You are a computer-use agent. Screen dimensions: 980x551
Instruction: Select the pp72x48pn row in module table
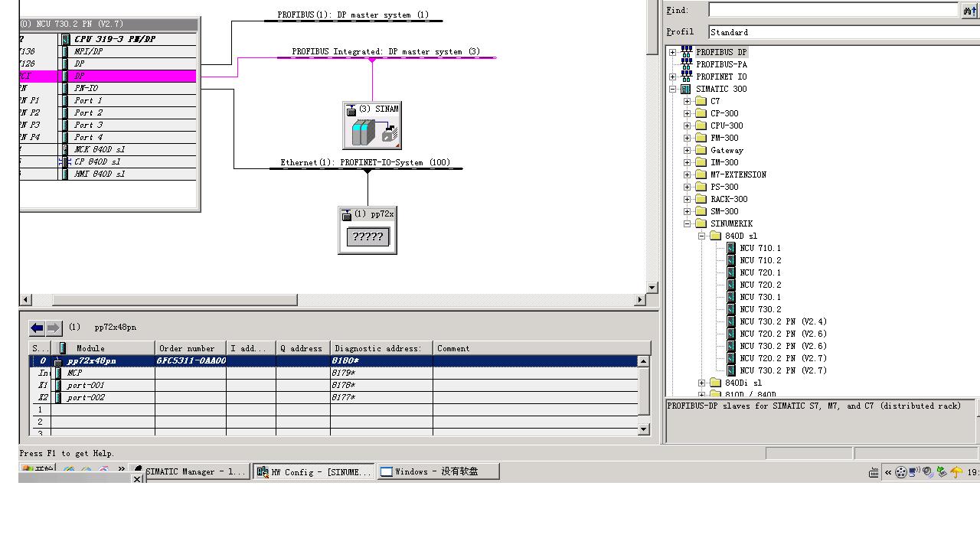[334, 360]
